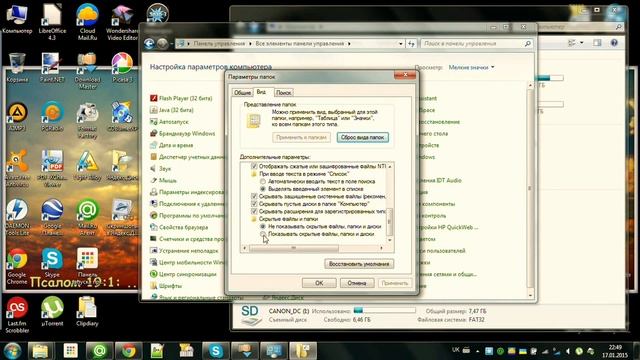Open the µTorrent desktop icon

52,311
